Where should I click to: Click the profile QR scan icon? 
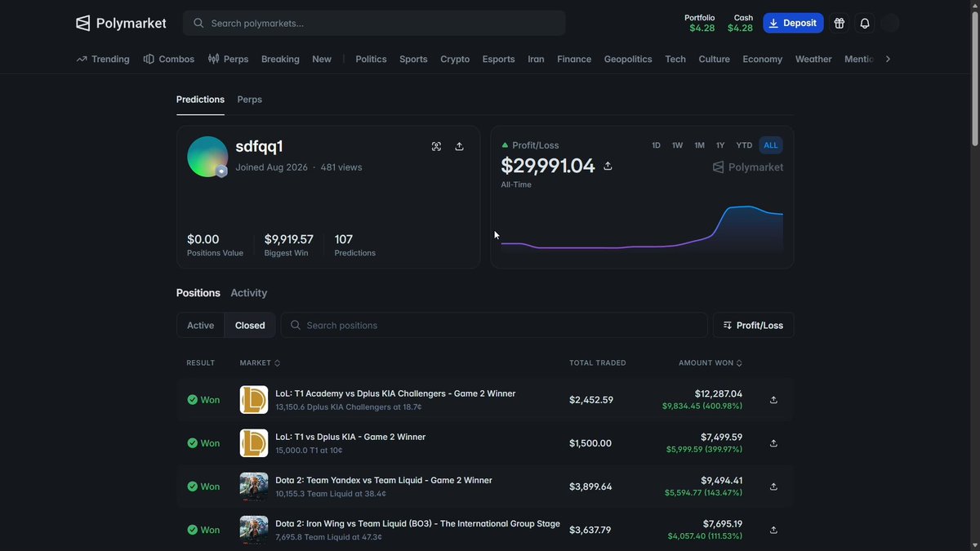click(436, 146)
